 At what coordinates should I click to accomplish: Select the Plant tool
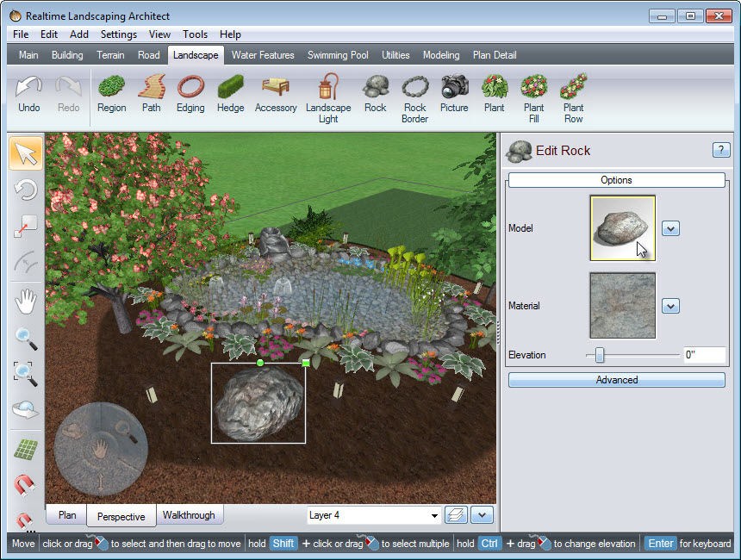pos(495,94)
